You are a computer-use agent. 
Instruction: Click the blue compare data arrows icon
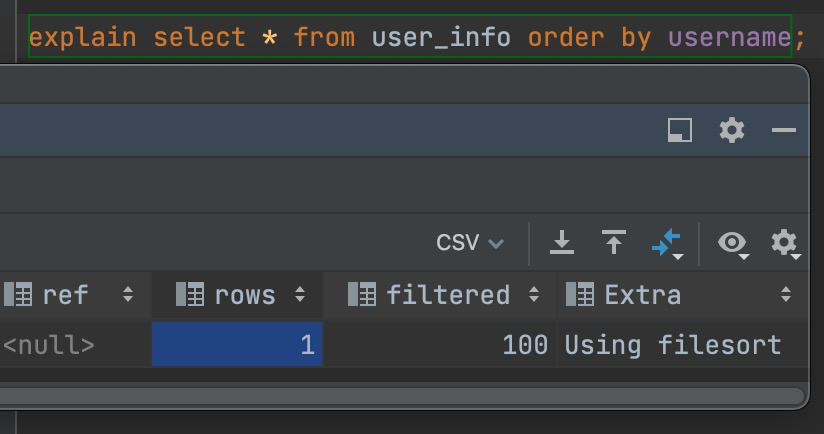pos(665,243)
